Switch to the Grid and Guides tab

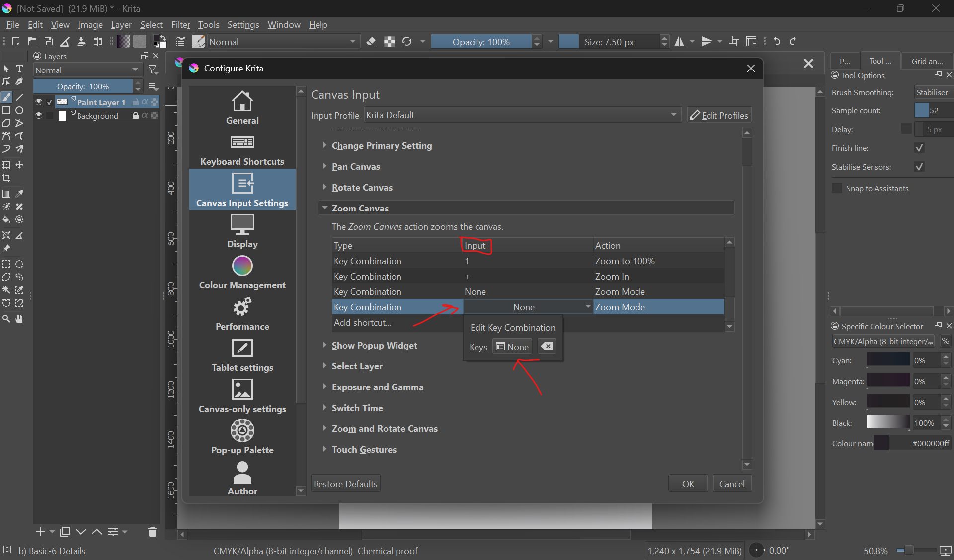click(x=927, y=61)
